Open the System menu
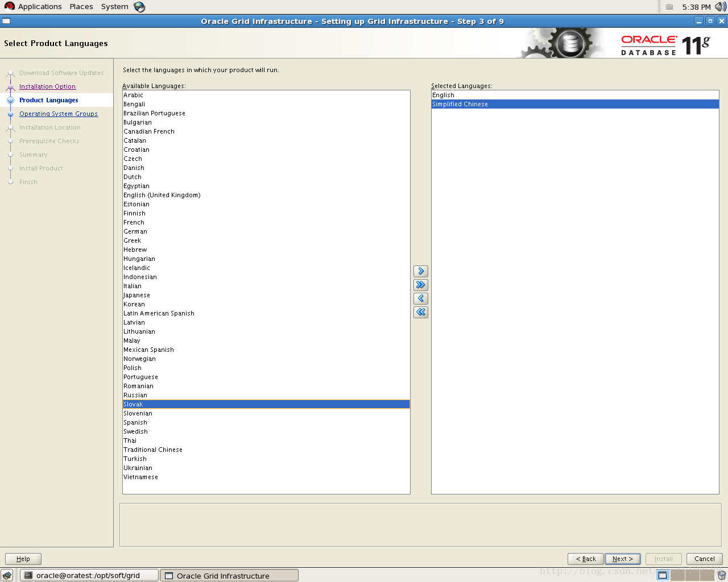The image size is (728, 582). click(x=115, y=7)
